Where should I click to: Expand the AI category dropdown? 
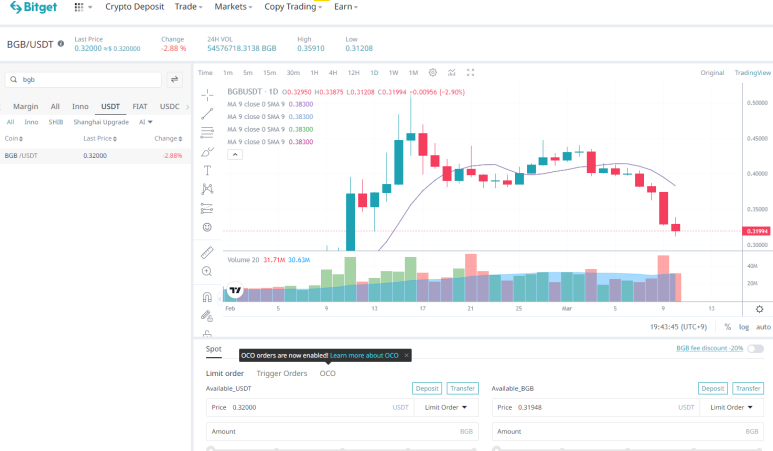coord(145,122)
